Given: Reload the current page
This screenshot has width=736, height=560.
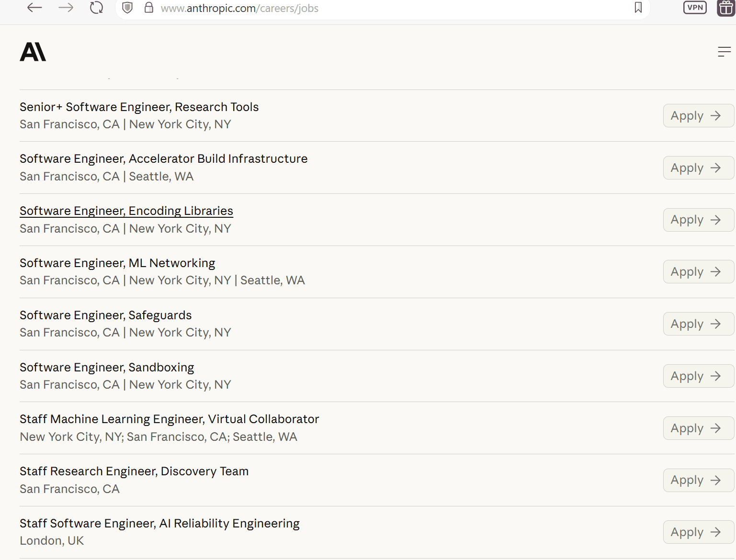Looking at the screenshot, I should 96,8.
